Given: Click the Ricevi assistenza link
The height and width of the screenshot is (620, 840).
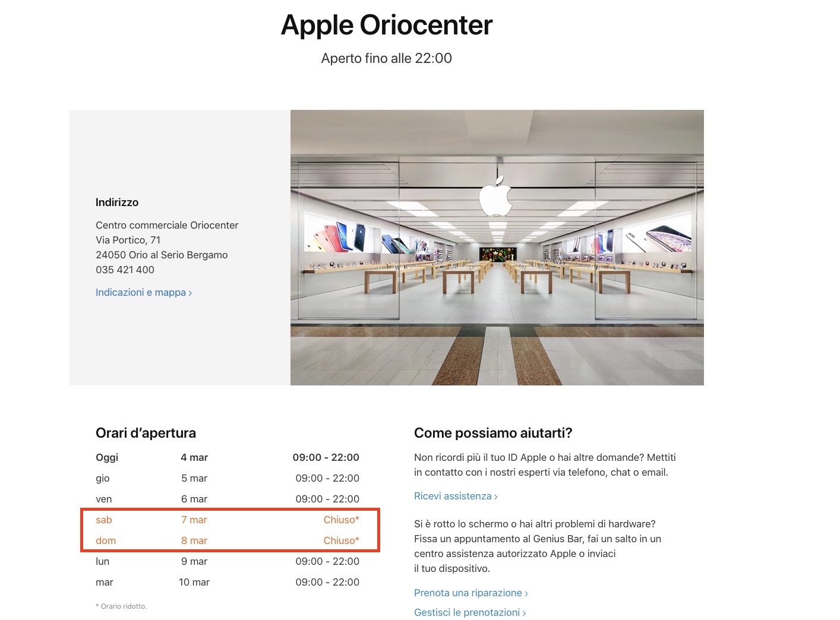Looking at the screenshot, I should pos(455,496).
